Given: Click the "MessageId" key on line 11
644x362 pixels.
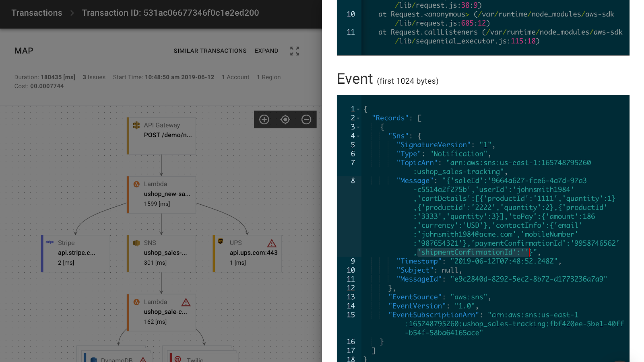Looking at the screenshot, I should point(419,279).
